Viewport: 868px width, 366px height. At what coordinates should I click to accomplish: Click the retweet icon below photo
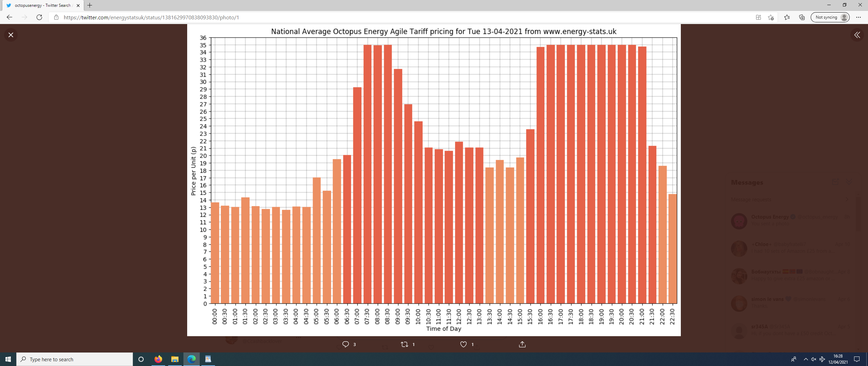coord(404,344)
